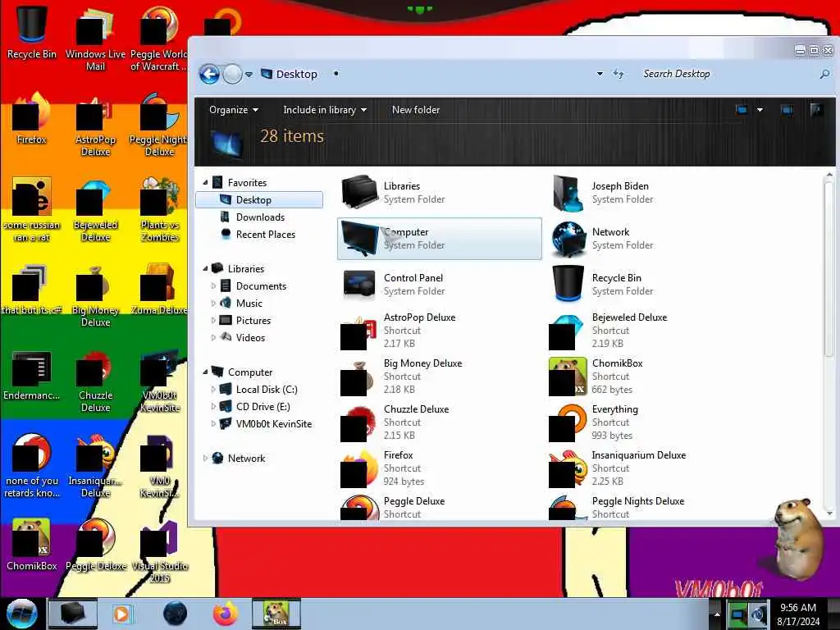Select the ChomikBox shortcut in file list
Screen dimensions: 840x630
click(568, 376)
